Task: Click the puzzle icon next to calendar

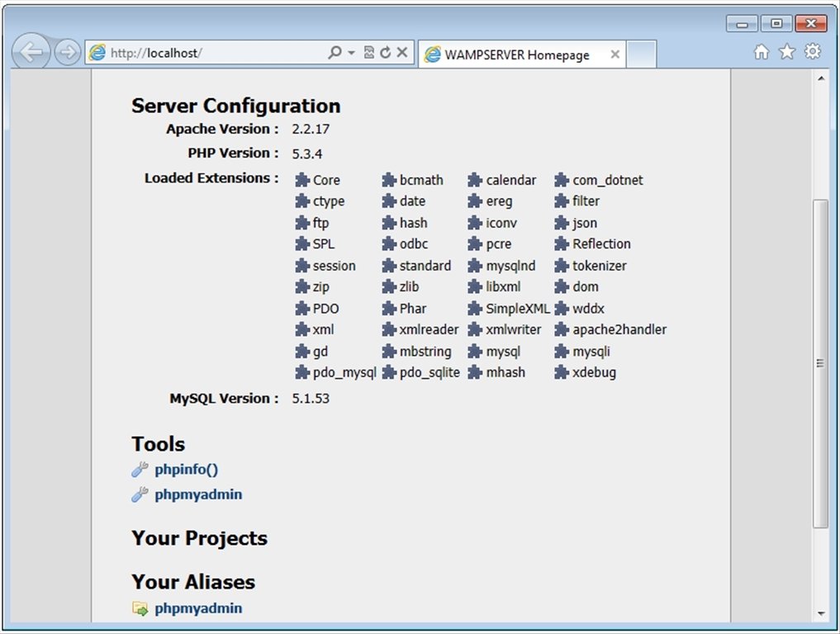Action: [x=475, y=180]
